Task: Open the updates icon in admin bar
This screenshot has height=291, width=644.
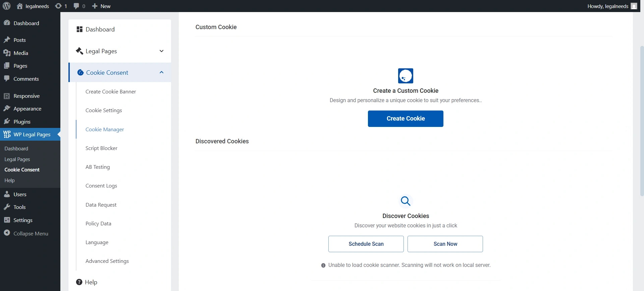Action: tap(58, 6)
